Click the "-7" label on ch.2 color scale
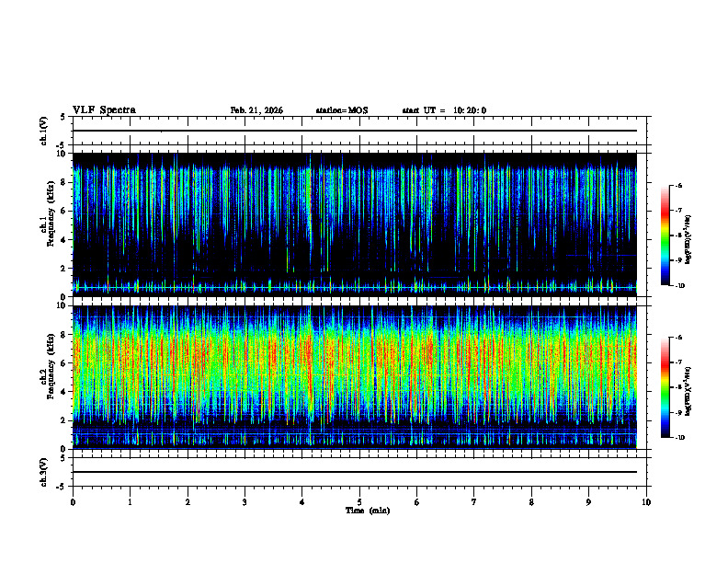This screenshot has height=563, width=728. 678,362
